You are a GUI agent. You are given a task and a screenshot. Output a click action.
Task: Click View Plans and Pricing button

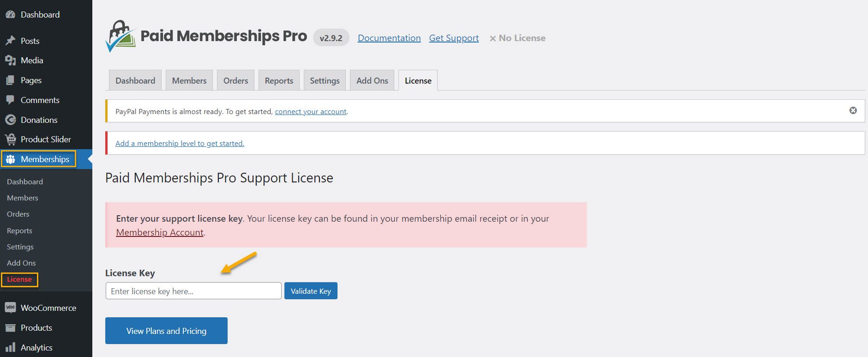pos(166,331)
